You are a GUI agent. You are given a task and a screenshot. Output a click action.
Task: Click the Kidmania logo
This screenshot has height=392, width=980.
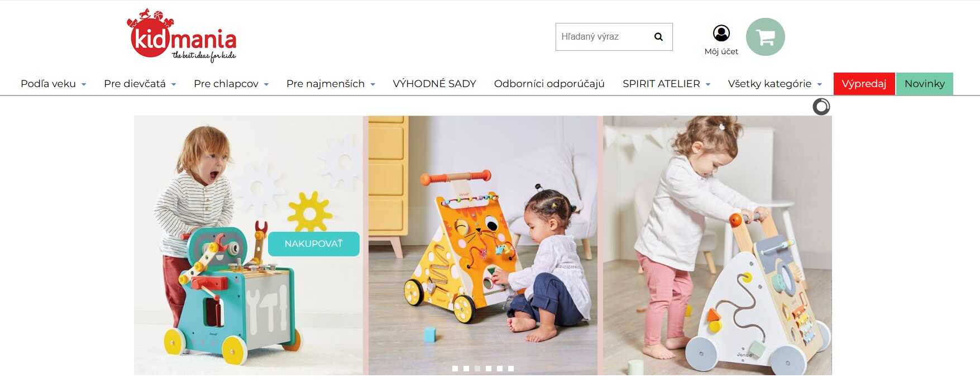pos(181,35)
